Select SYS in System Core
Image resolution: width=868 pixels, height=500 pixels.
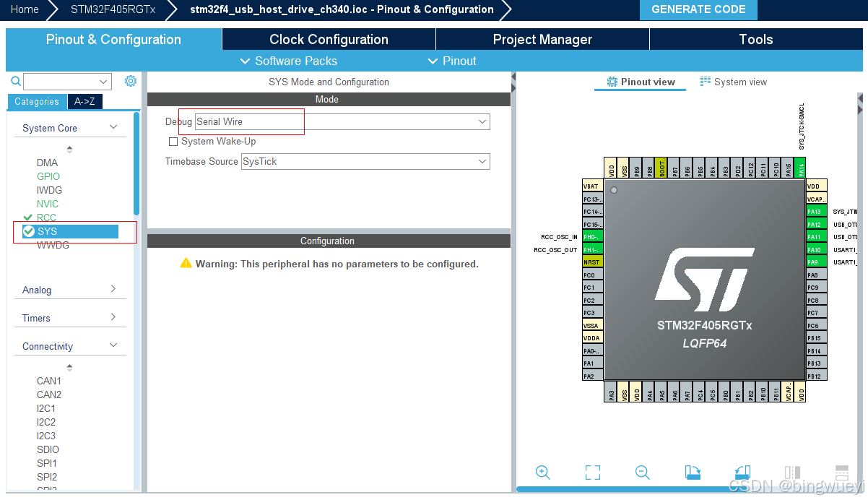click(x=70, y=231)
